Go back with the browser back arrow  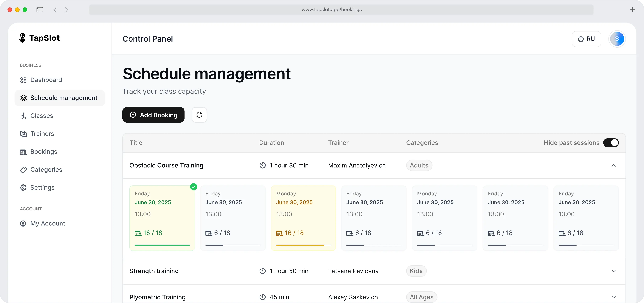[x=55, y=10]
